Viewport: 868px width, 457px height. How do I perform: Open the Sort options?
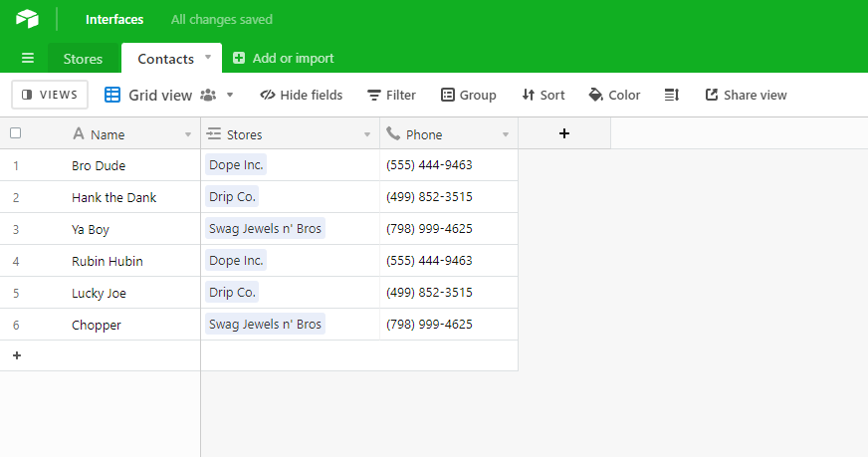point(543,95)
